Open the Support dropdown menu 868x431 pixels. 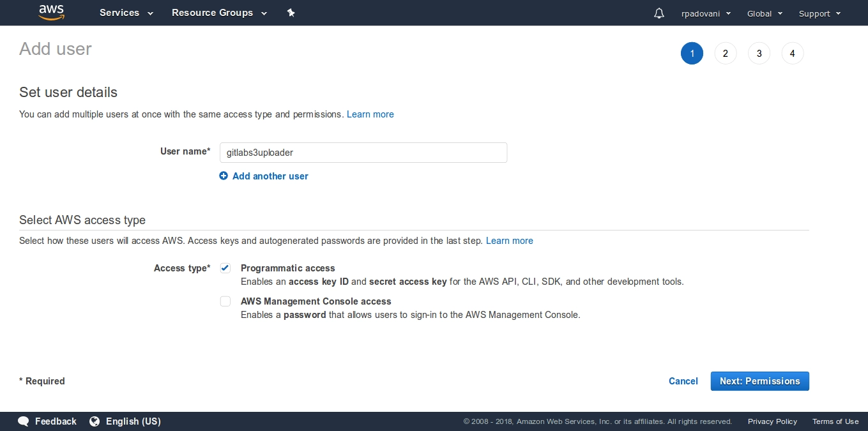(819, 13)
